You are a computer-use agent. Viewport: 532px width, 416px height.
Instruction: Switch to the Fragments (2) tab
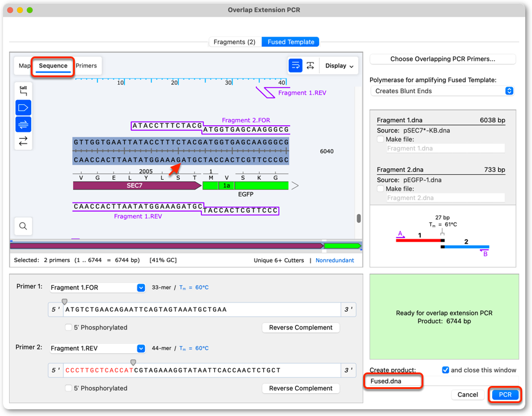click(x=234, y=42)
